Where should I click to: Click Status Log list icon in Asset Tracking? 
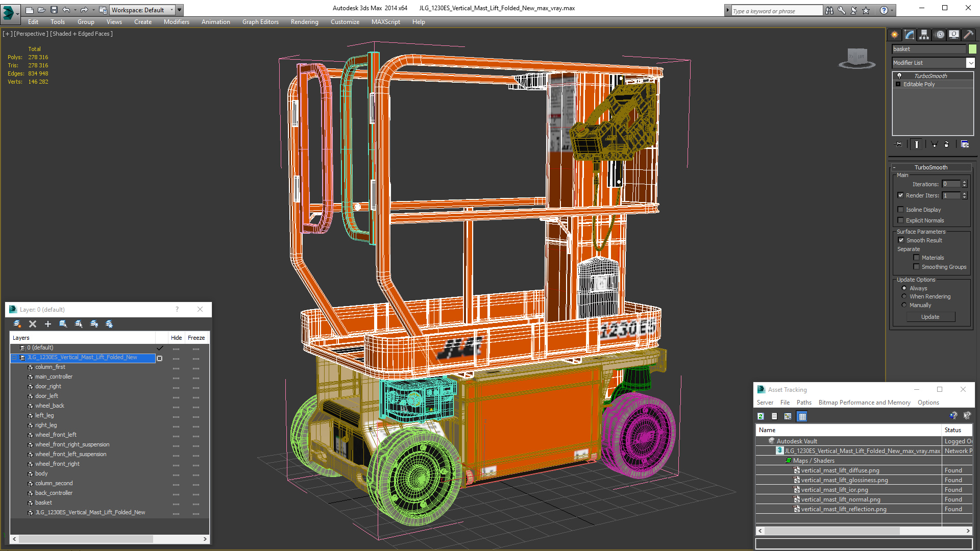(x=774, y=416)
